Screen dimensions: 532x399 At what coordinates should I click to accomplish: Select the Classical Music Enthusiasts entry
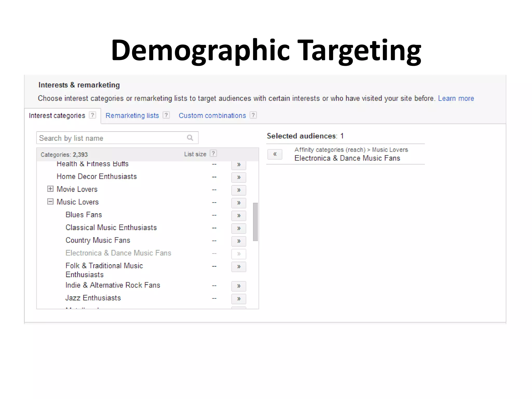point(111,228)
